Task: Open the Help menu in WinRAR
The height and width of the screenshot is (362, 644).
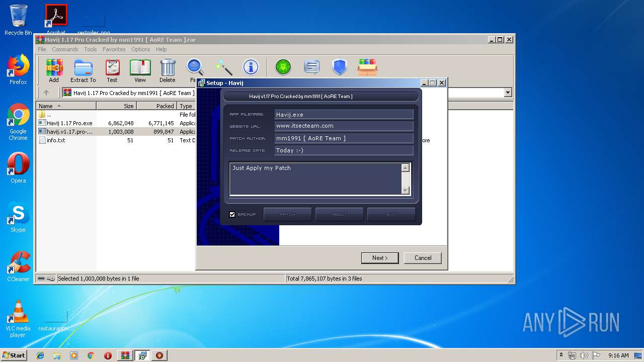Action: pyautogui.click(x=161, y=49)
